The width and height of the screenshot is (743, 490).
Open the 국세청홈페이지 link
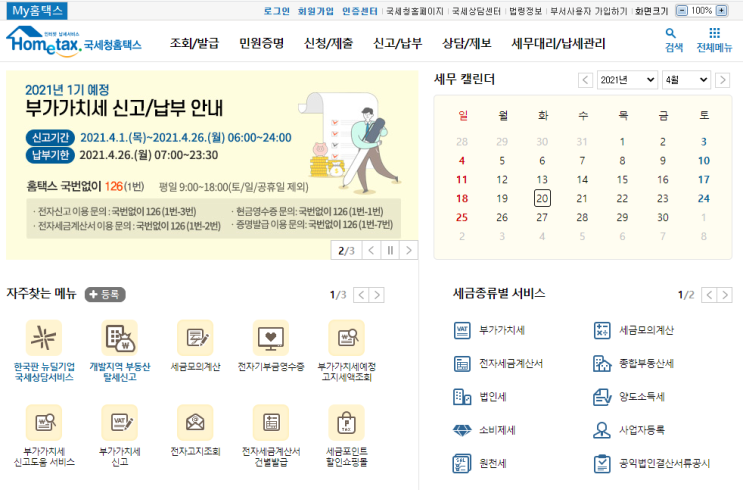(415, 11)
